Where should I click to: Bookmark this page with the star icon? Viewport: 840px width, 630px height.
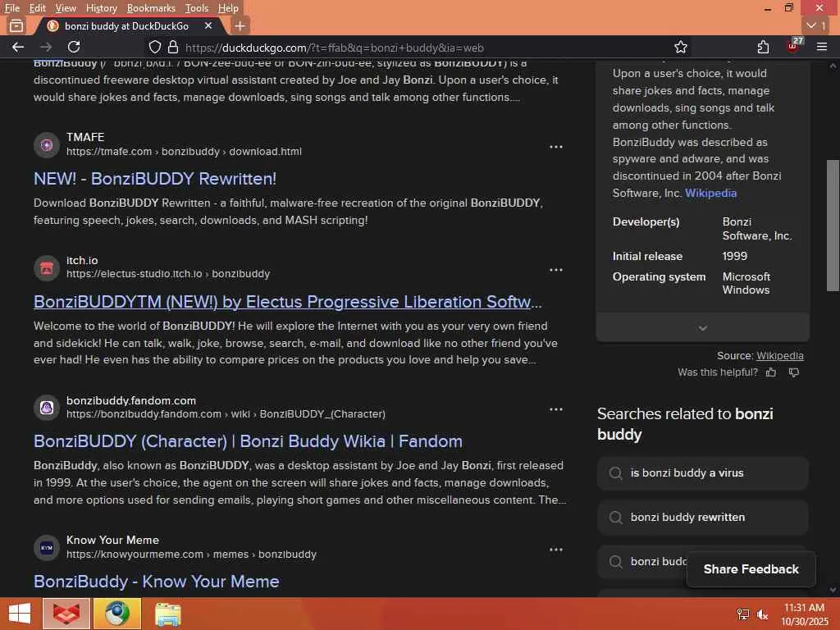(680, 47)
